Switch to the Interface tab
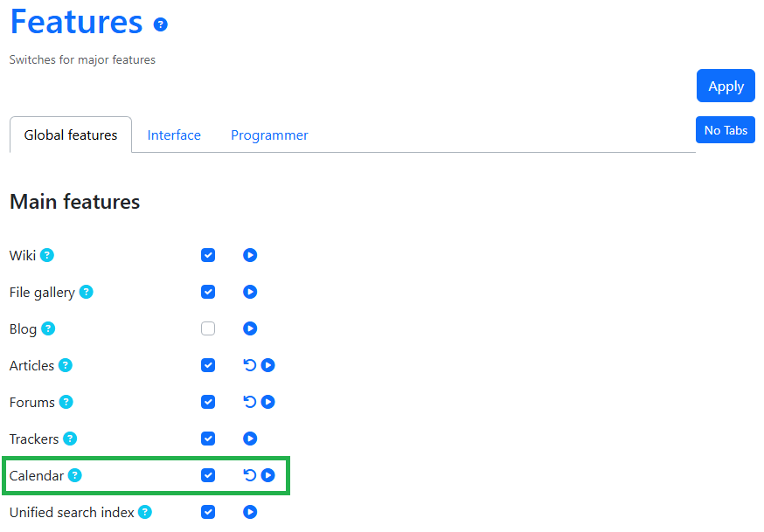 174,135
